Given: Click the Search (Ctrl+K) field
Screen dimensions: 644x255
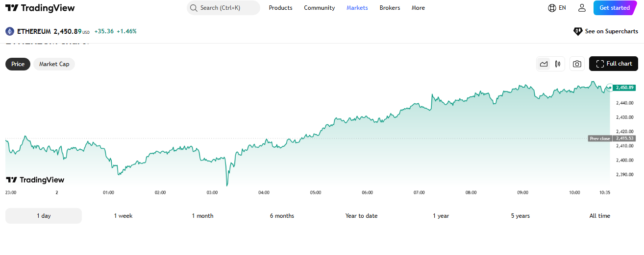Looking at the screenshot, I should [223, 8].
